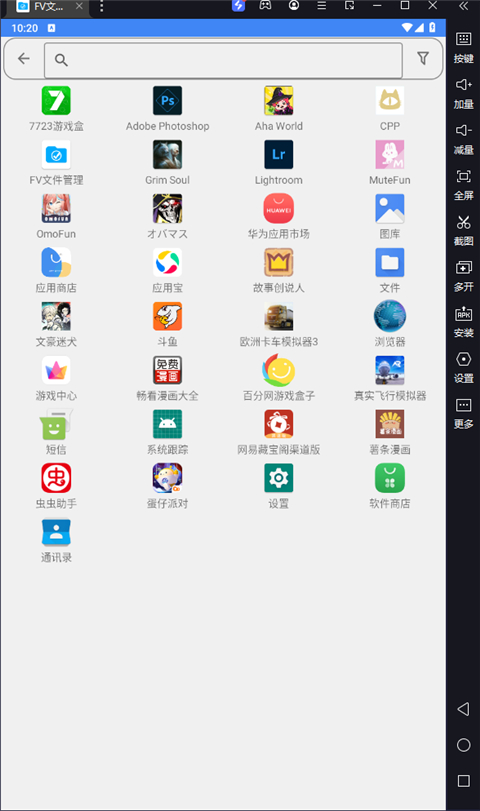
Task: Launch 虫虫助手 app
Action: (56, 477)
